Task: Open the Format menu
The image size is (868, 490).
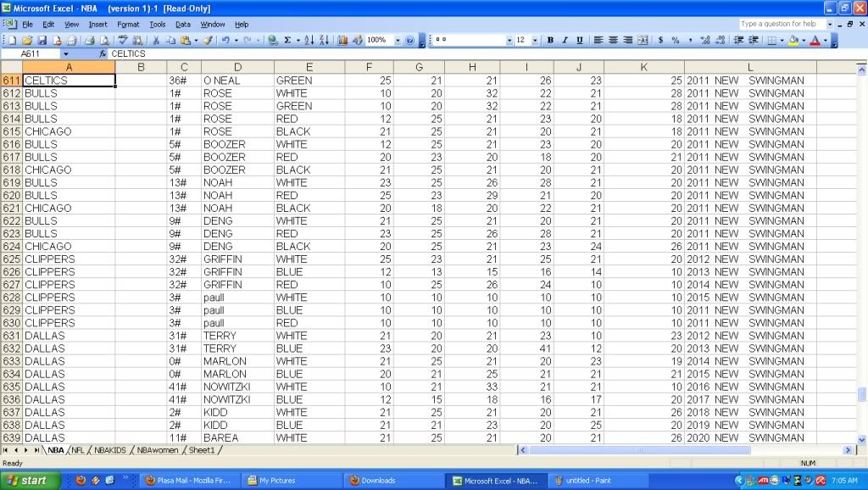Action: (128, 25)
